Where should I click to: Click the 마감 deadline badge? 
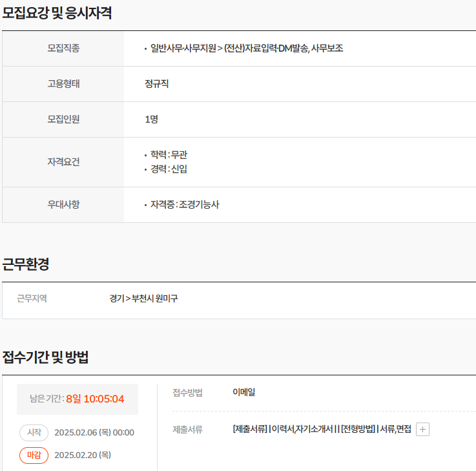coord(34,455)
